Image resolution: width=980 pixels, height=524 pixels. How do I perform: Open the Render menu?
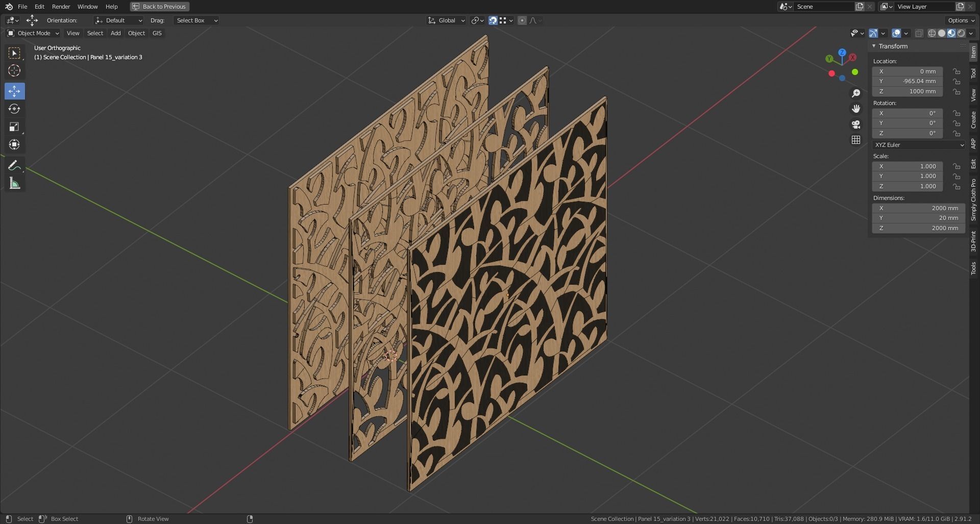pos(61,7)
